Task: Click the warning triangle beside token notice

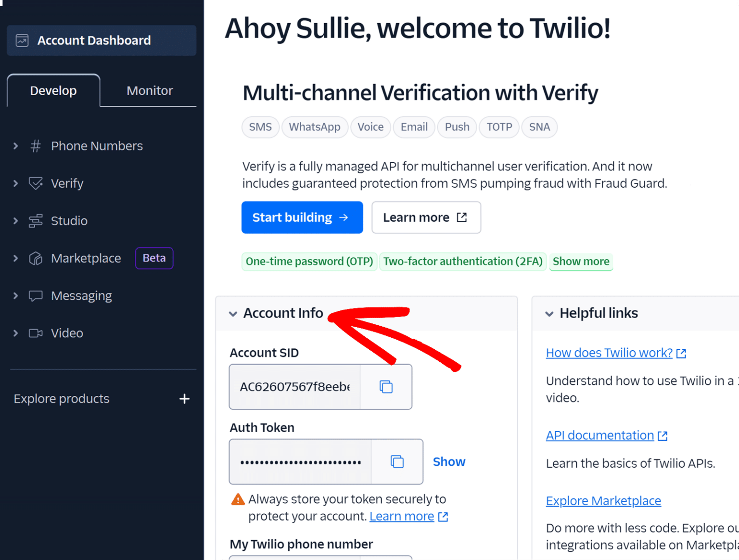Action: coord(237,499)
